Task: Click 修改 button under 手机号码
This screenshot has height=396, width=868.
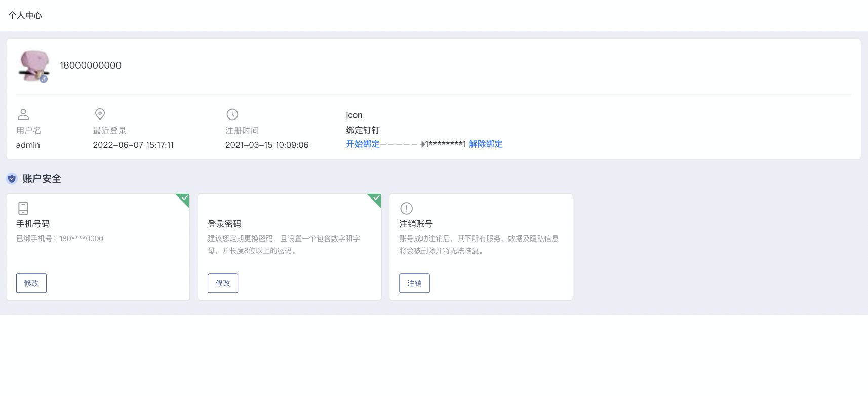Action: pyautogui.click(x=31, y=283)
